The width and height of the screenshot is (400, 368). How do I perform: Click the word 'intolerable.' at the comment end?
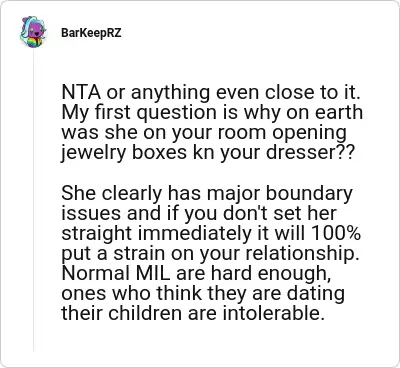(x=273, y=313)
